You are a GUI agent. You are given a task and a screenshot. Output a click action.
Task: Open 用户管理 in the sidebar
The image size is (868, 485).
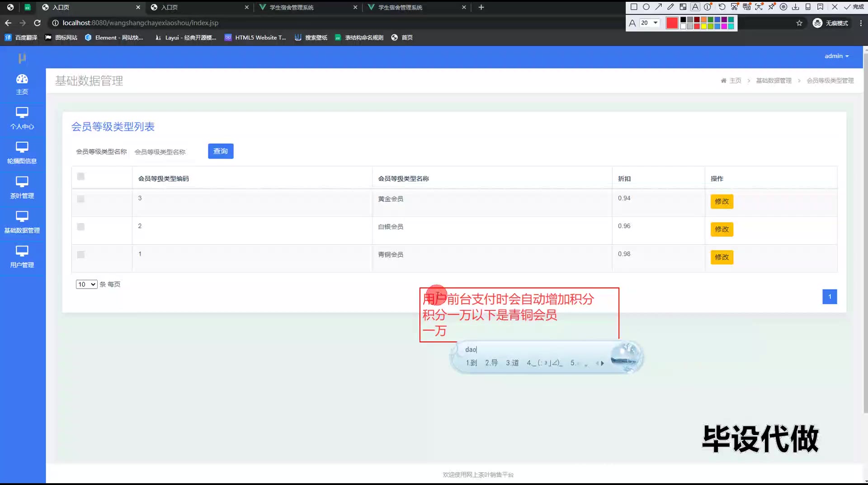[22, 257]
